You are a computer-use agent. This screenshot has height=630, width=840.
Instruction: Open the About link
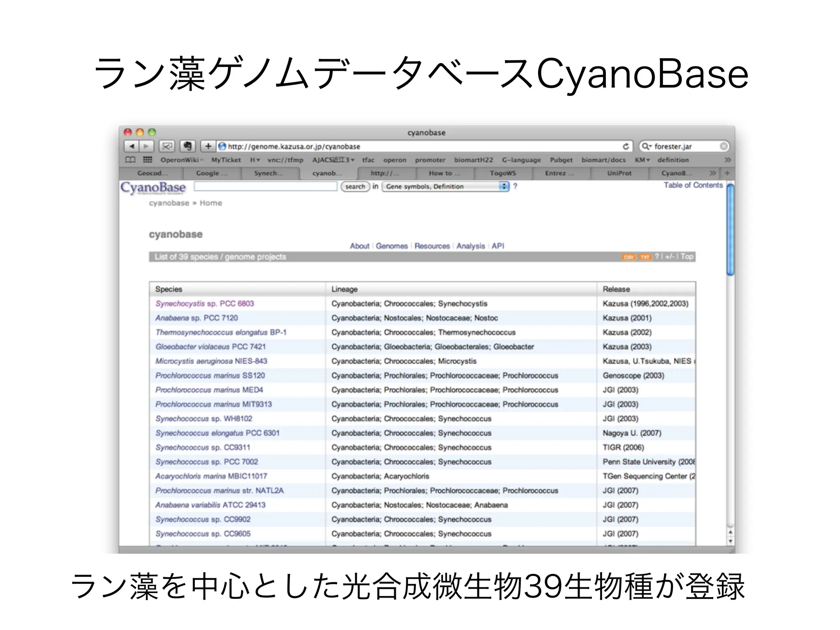click(359, 246)
